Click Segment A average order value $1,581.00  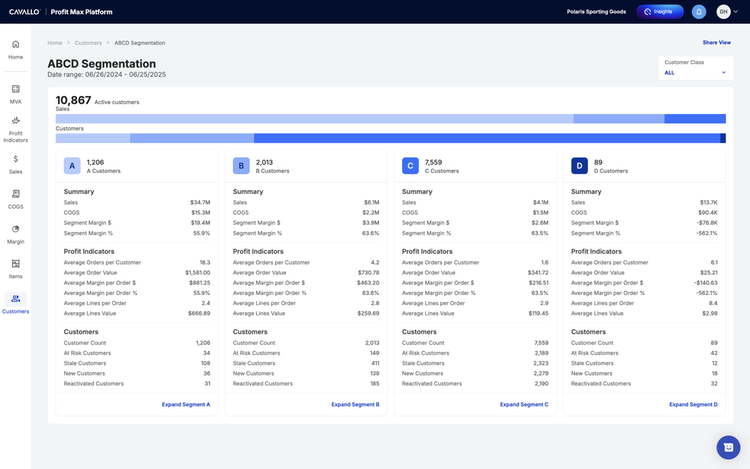(198, 273)
